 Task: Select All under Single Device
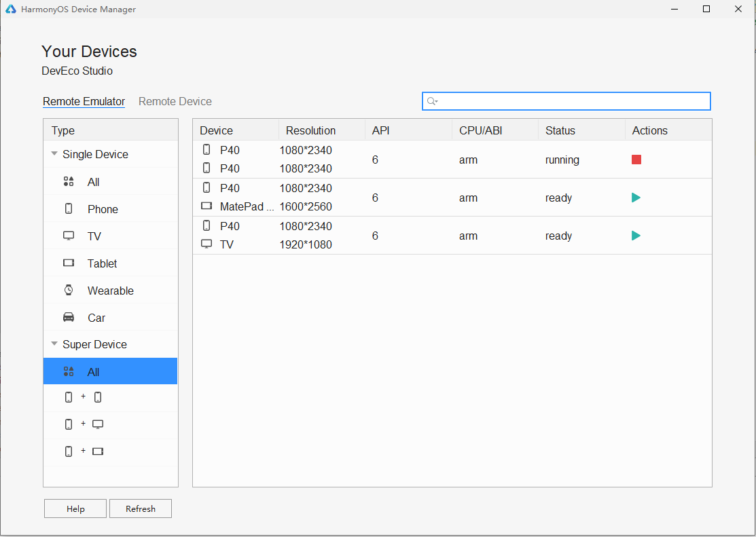click(93, 182)
